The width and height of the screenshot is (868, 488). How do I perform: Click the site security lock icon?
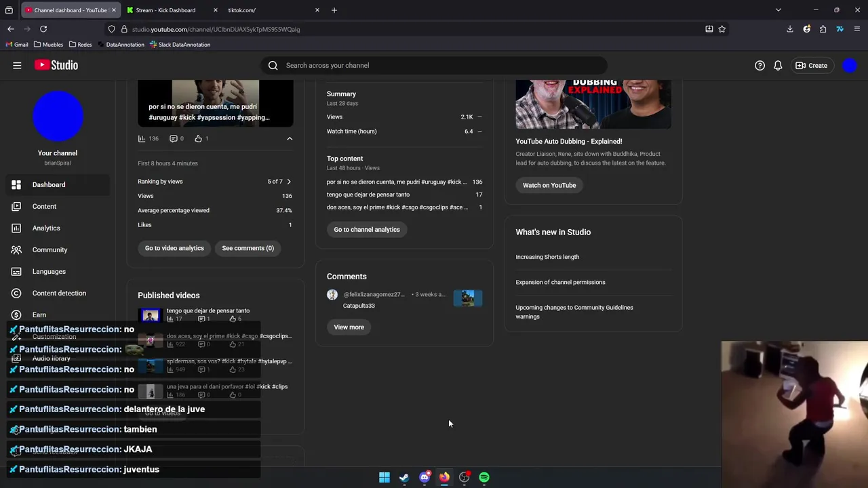pos(124,29)
